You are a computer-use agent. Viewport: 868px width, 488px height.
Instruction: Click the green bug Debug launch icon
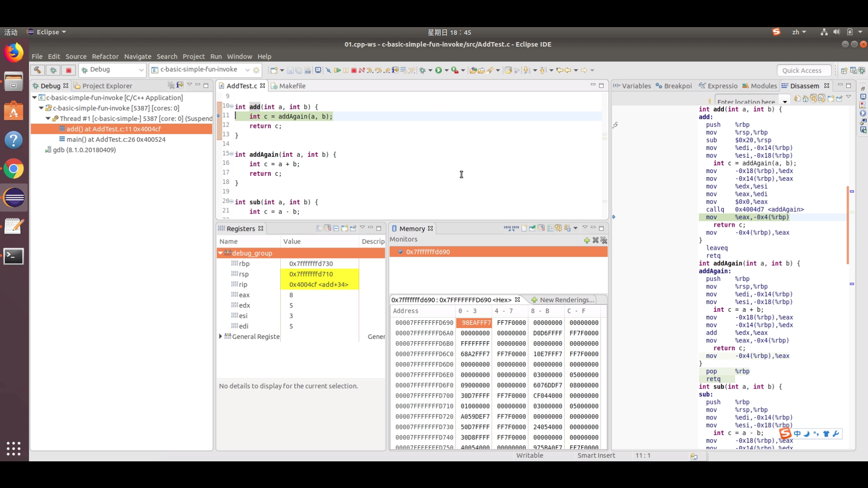[x=423, y=70]
